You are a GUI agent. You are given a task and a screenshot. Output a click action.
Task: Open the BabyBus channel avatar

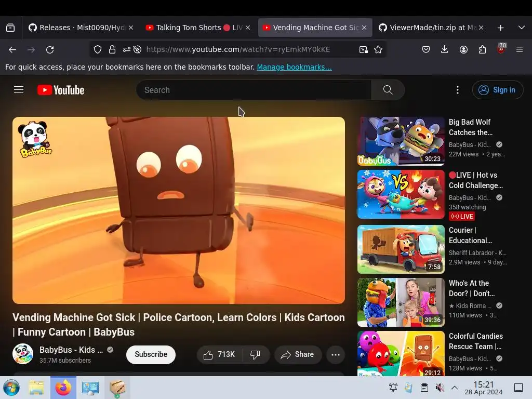[x=23, y=353]
